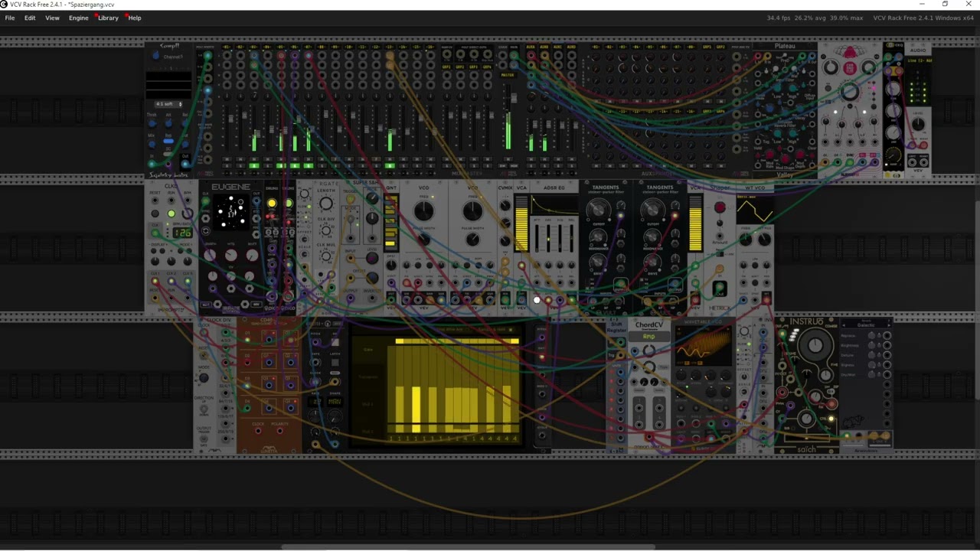Screen dimensions: 980x551
Task: Click the QNT keyboard scale display
Action: click(391, 222)
